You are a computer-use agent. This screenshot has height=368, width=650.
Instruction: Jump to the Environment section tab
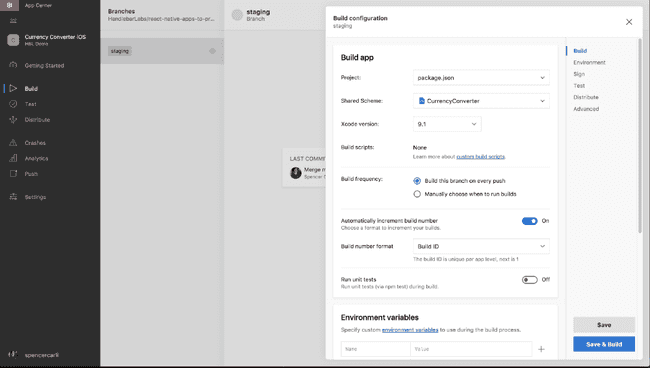(589, 63)
